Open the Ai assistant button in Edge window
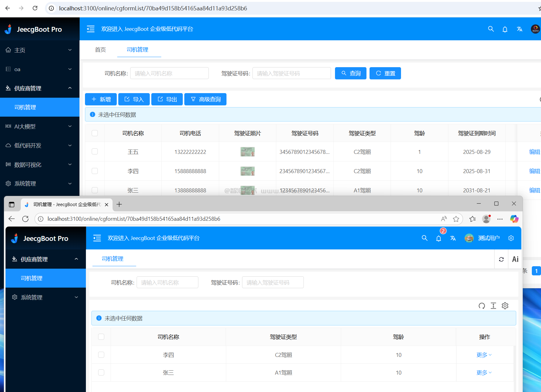541x392 pixels. 515,259
